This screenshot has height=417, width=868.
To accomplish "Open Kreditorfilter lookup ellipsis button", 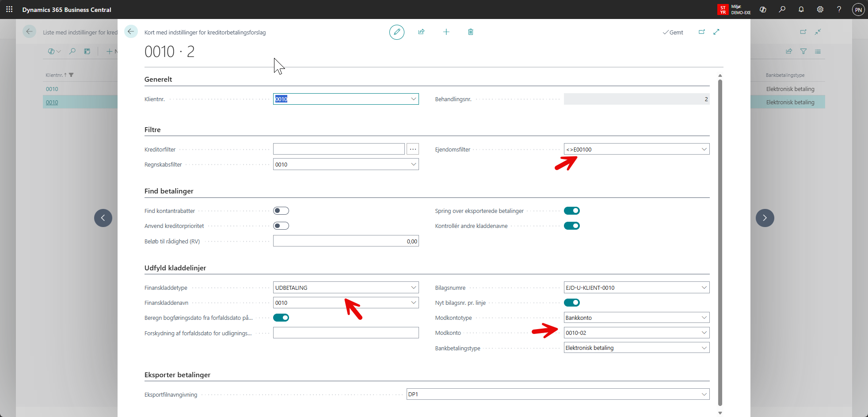I will (x=413, y=149).
